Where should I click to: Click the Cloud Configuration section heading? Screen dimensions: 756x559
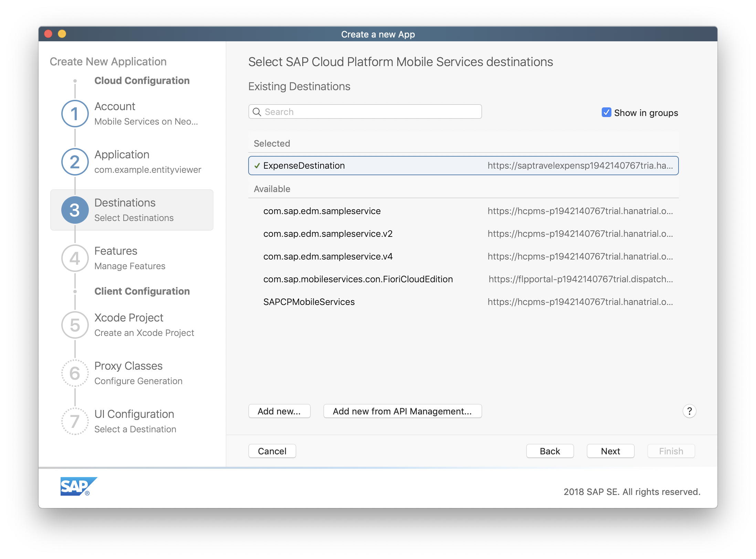tap(142, 81)
